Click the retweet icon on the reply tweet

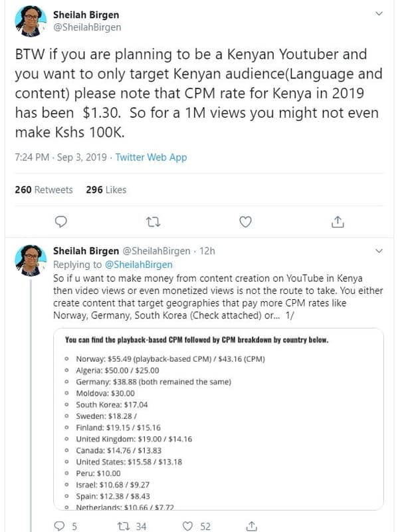(x=122, y=524)
